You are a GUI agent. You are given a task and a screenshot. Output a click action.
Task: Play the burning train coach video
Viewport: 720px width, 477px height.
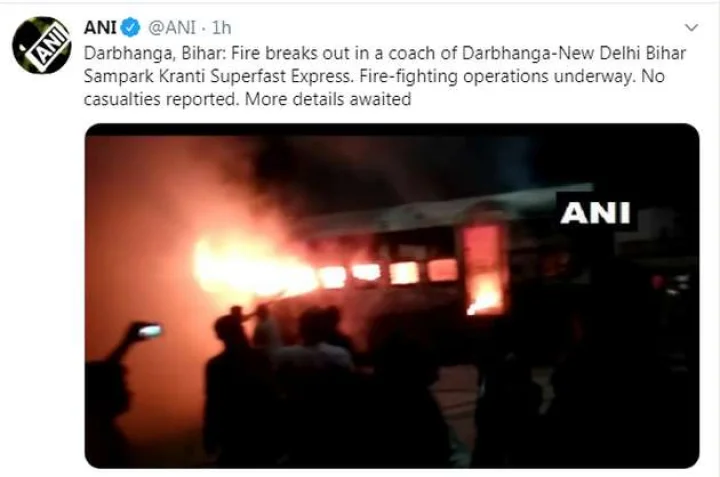click(392, 296)
